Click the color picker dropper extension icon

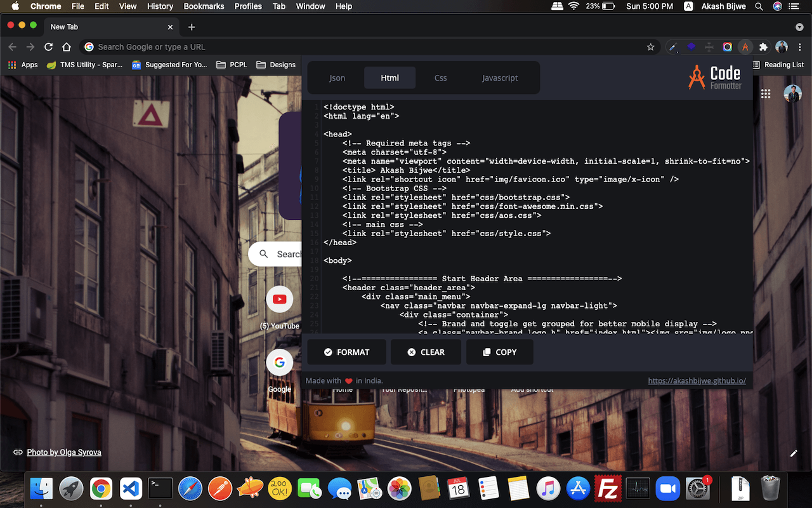(x=674, y=47)
